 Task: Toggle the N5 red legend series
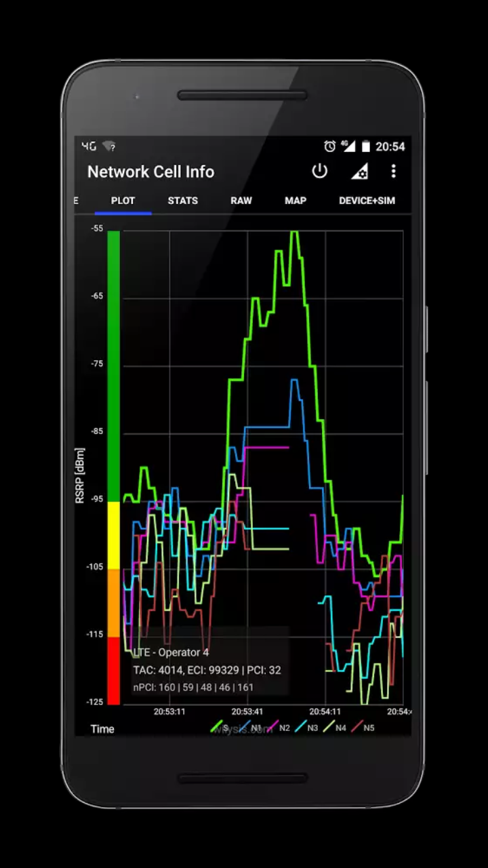tap(363, 728)
